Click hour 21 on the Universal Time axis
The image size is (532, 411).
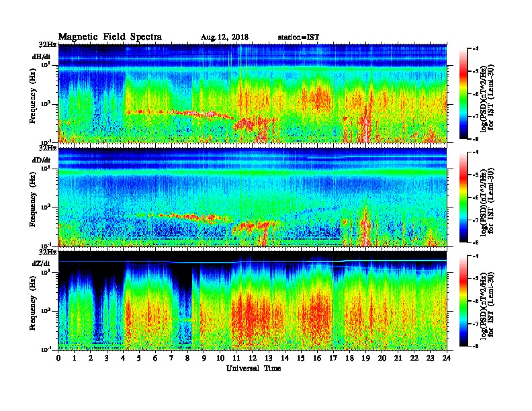(398, 358)
